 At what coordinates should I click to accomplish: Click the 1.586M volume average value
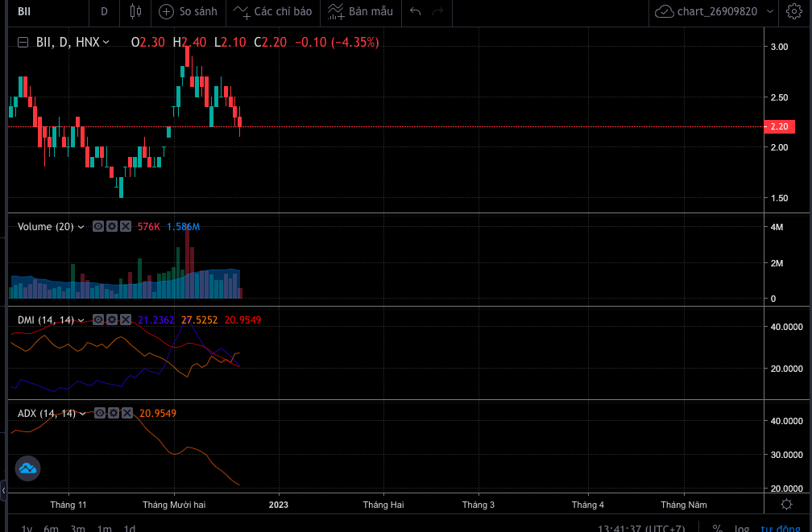(184, 227)
